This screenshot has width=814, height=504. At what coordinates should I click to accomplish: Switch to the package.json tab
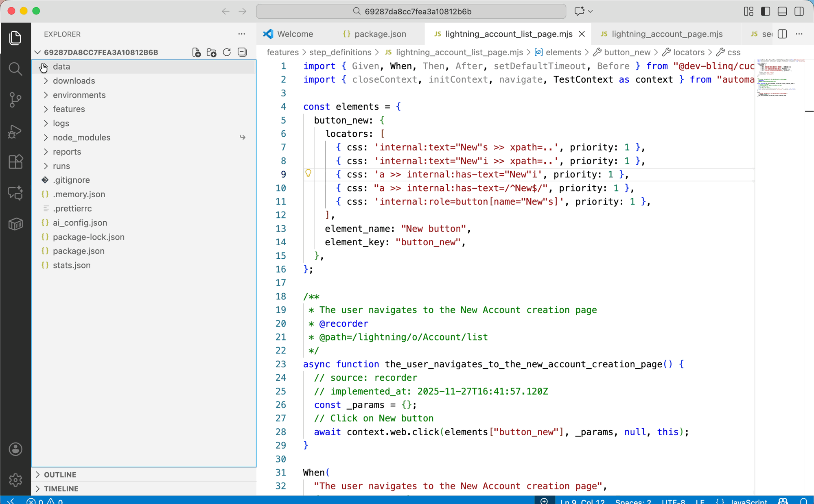click(380, 34)
